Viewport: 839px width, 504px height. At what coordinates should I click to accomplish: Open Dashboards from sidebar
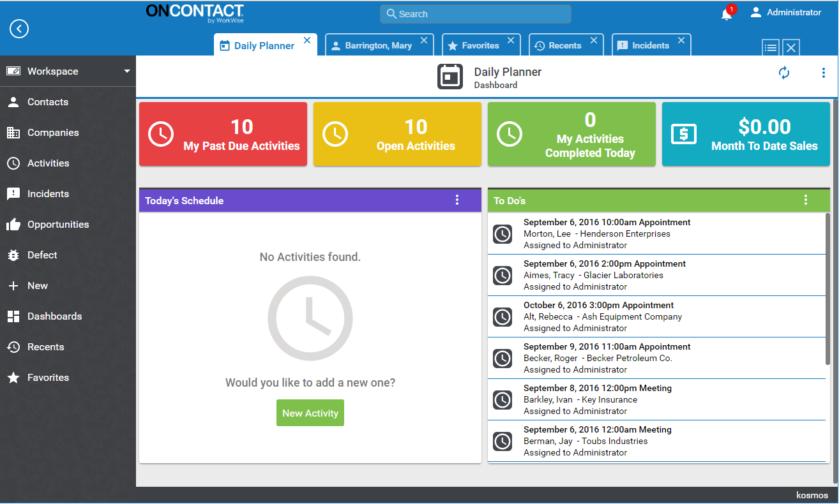point(54,316)
